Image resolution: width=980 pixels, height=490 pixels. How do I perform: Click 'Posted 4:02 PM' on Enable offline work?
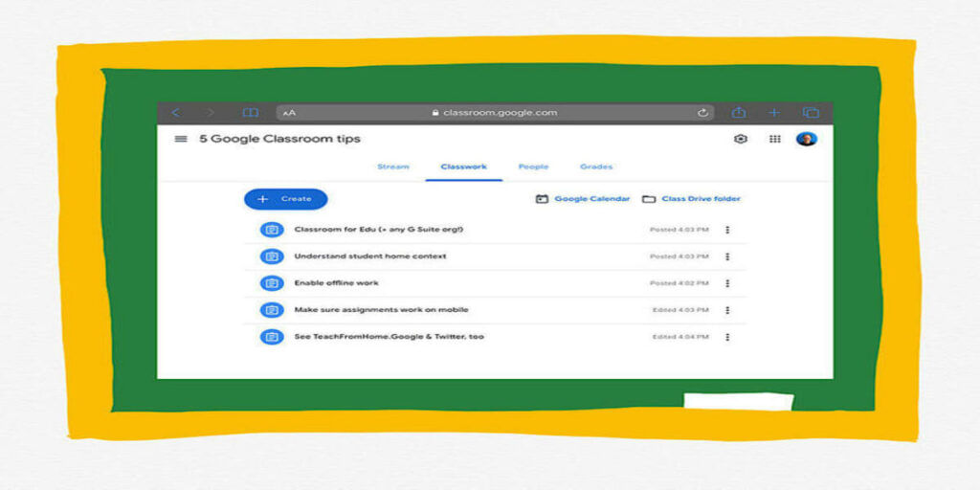click(679, 283)
